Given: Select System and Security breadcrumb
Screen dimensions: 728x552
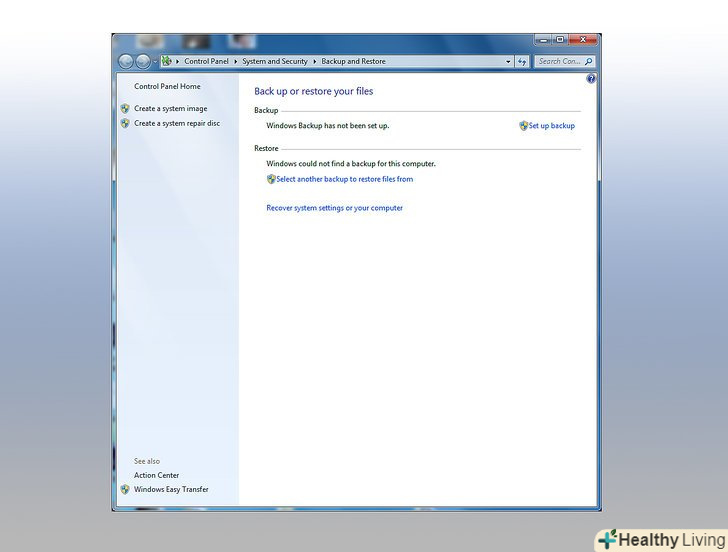Looking at the screenshot, I should (x=275, y=61).
